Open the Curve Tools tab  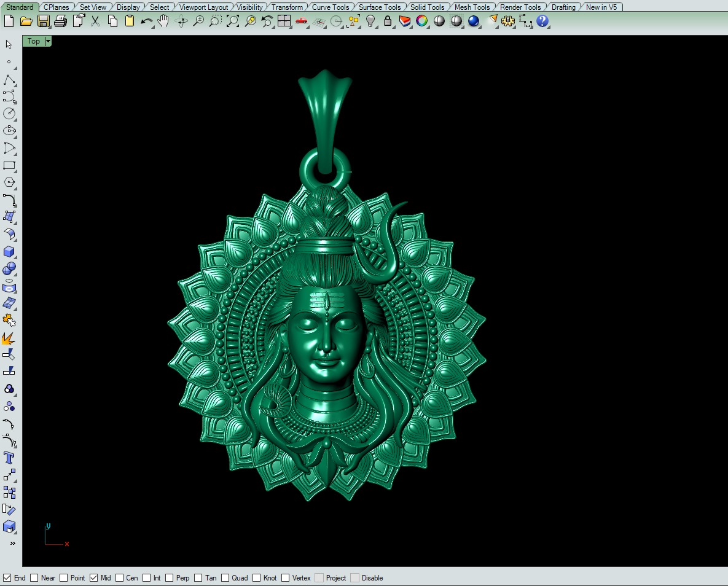pyautogui.click(x=330, y=7)
